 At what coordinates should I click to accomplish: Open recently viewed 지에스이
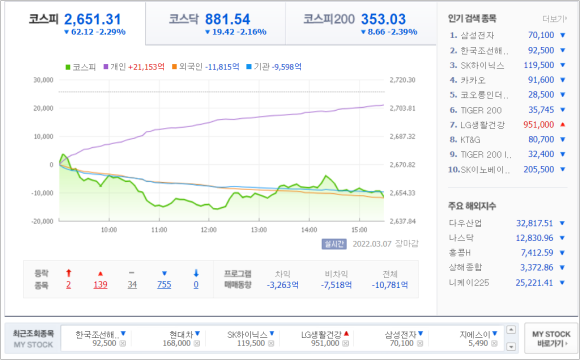(x=475, y=334)
